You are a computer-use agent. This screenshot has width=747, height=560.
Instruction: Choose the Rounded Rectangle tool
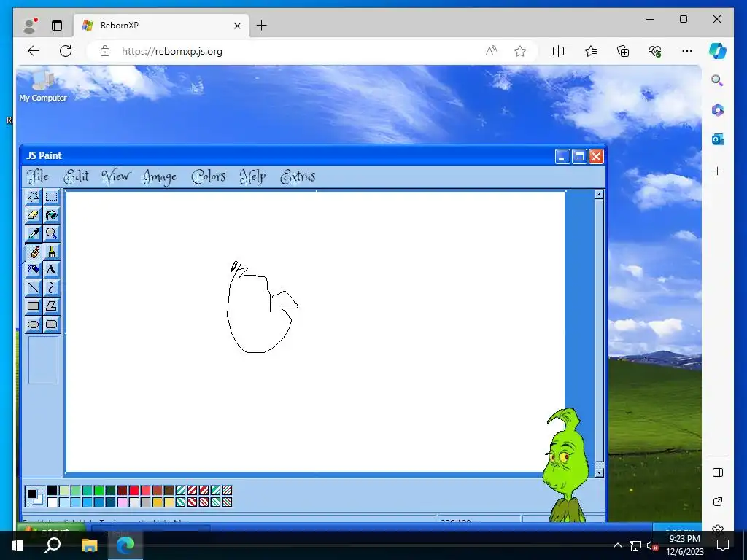pyautogui.click(x=52, y=324)
